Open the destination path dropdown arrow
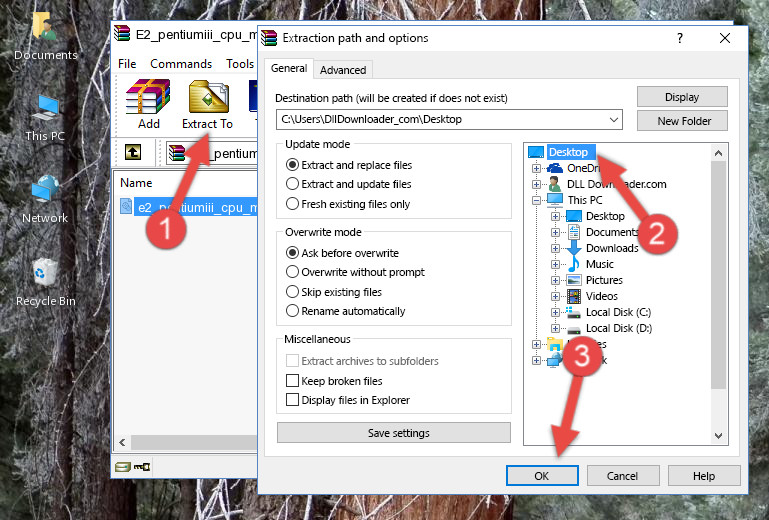 [x=614, y=120]
